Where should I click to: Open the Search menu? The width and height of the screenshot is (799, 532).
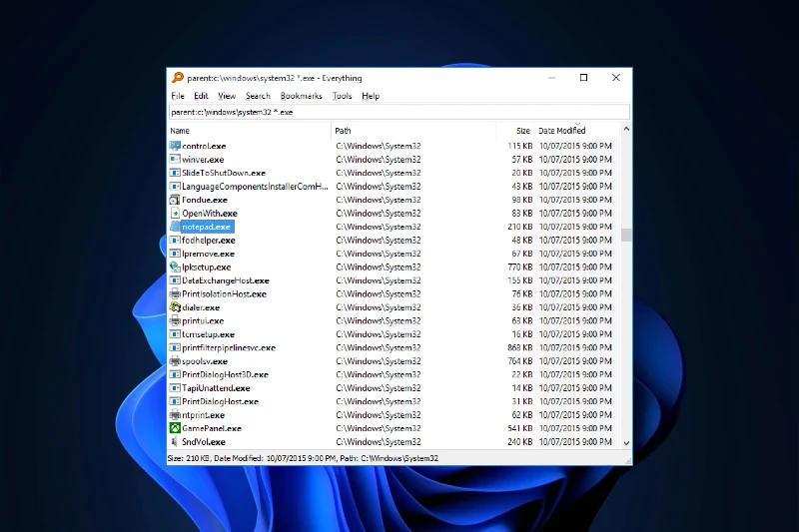[x=258, y=96]
